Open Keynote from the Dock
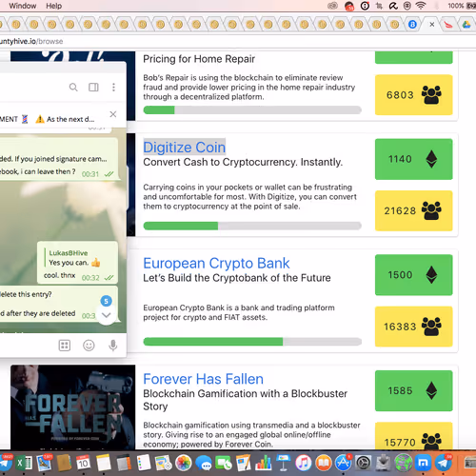This screenshot has height=476, width=476. click(284, 464)
